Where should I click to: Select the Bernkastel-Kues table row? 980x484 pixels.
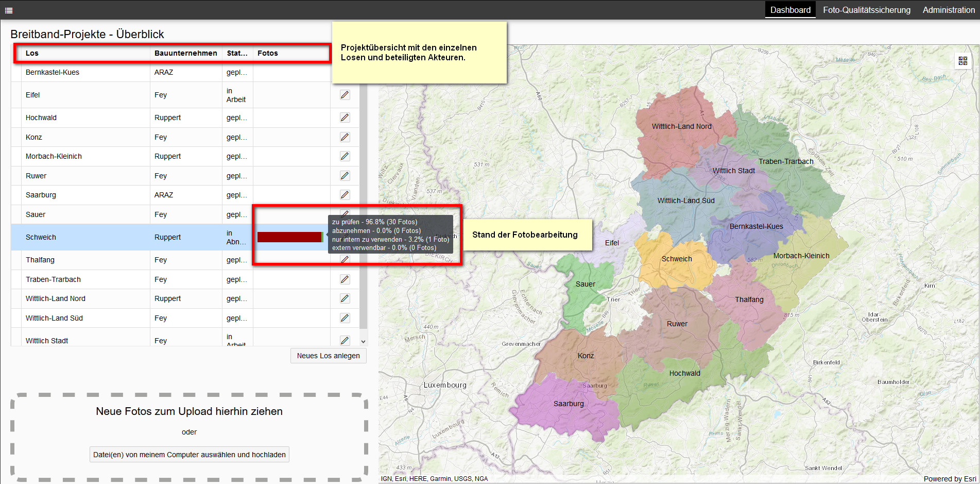[x=185, y=72]
